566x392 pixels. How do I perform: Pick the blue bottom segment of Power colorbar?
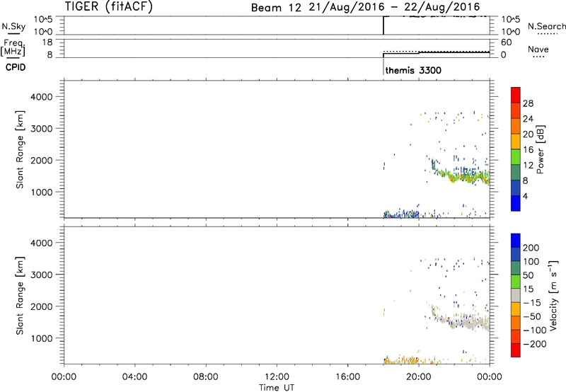[x=516, y=203]
